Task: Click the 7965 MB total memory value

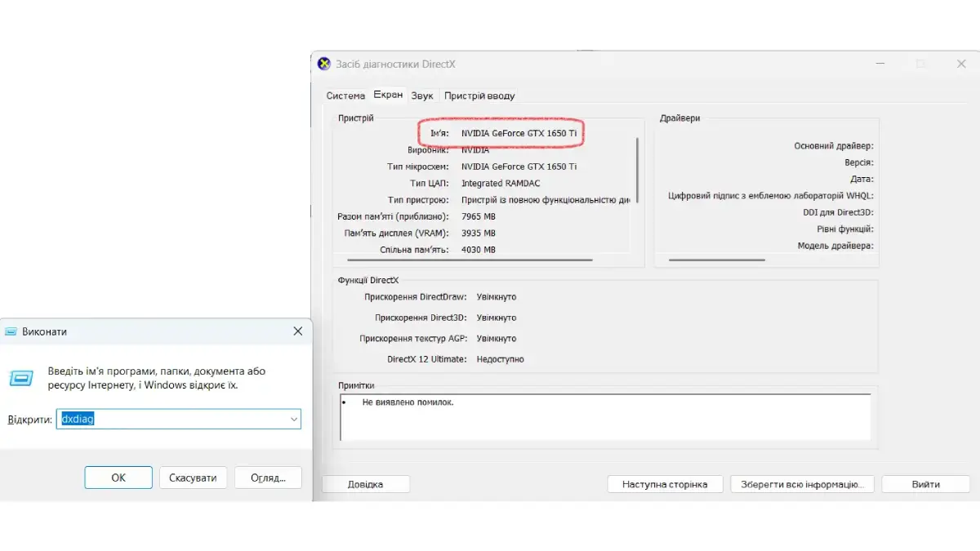Action: (479, 216)
